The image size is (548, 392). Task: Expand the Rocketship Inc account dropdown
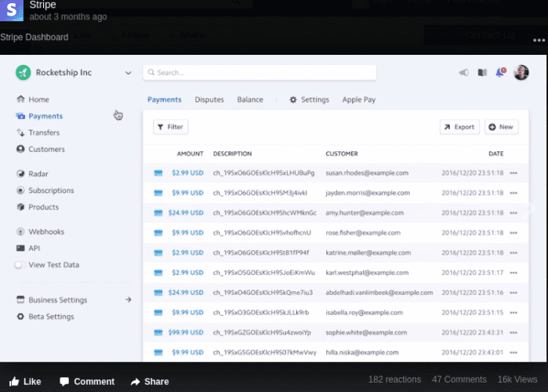129,73
